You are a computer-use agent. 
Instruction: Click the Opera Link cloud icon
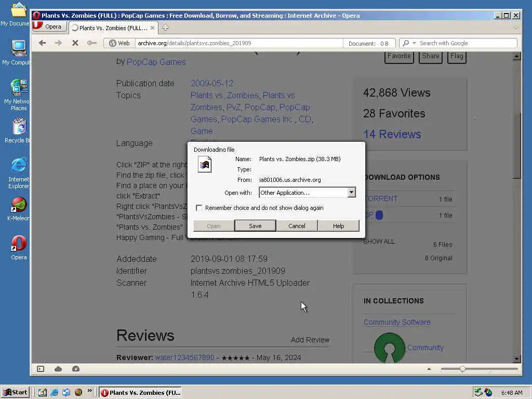pos(58,369)
